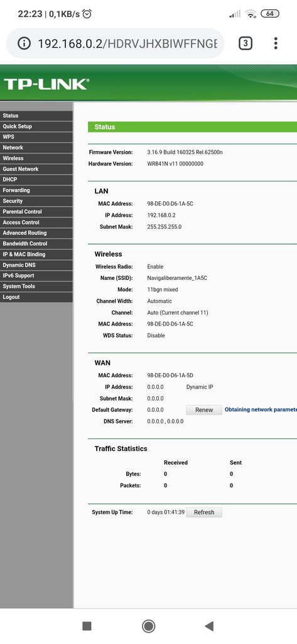Expand the System Tools menu
Screen dimensions: 297x644
(x=36, y=287)
